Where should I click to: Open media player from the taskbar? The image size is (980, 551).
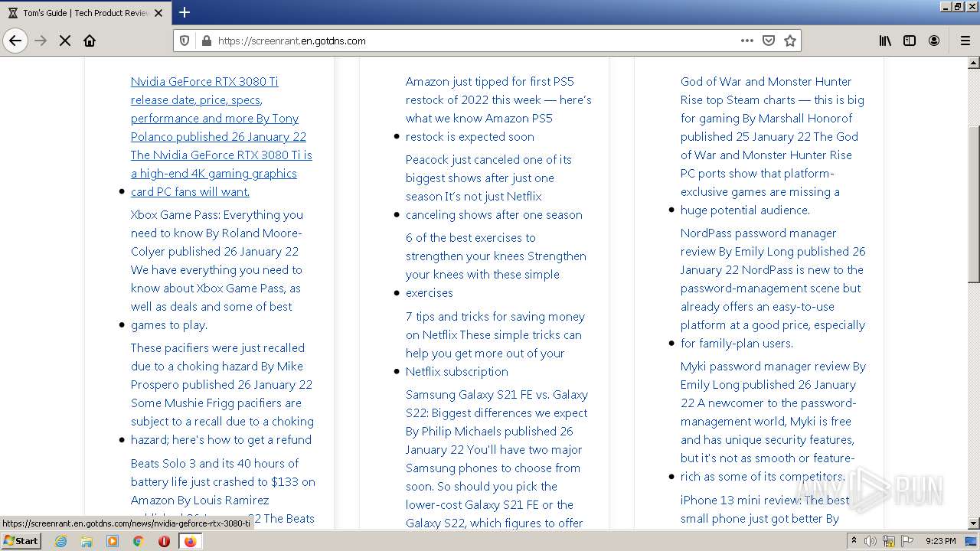click(113, 541)
